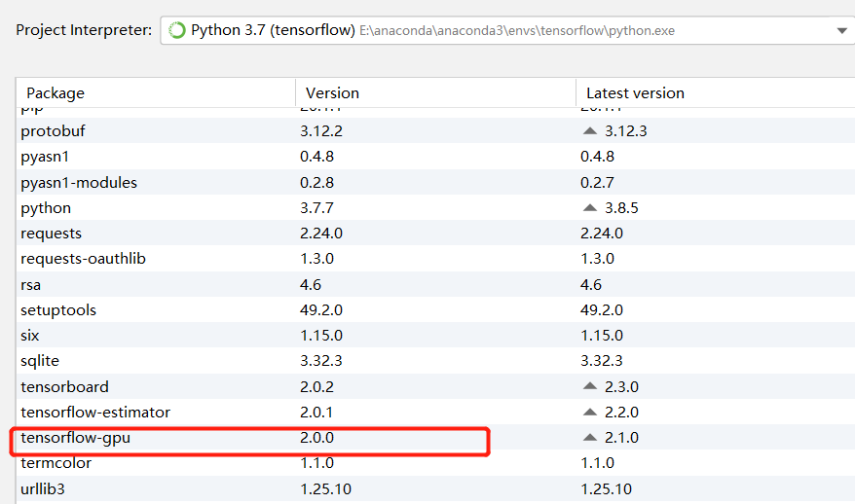This screenshot has height=504, width=855.
Task: Click version 3.7.7 of python
Action: pyautogui.click(x=316, y=207)
